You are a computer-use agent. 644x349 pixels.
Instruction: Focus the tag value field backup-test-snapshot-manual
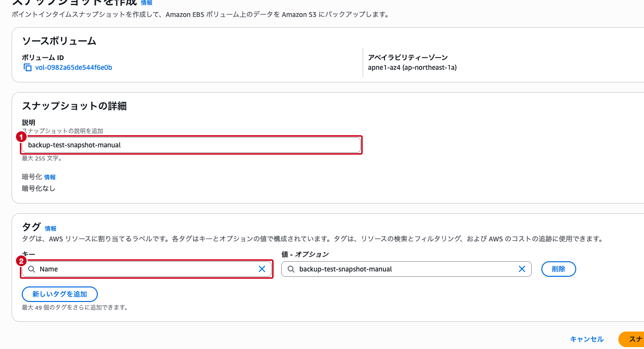pos(406,269)
